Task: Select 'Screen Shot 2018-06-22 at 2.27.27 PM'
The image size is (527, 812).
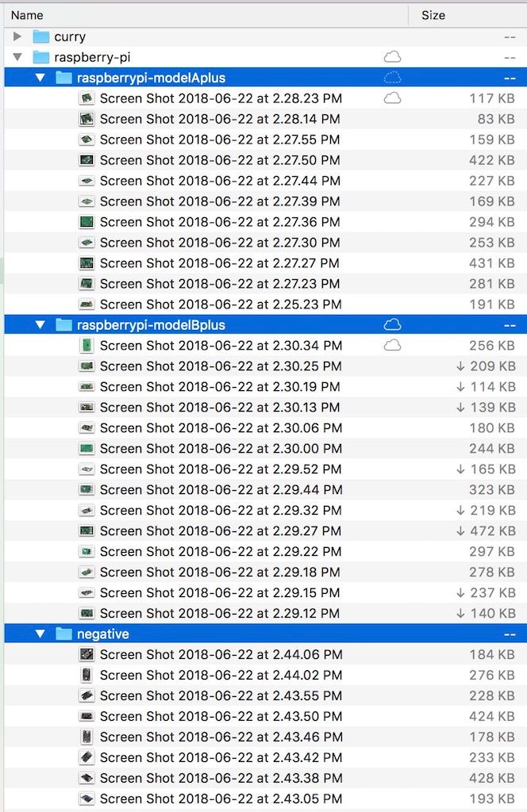Action: (x=220, y=263)
